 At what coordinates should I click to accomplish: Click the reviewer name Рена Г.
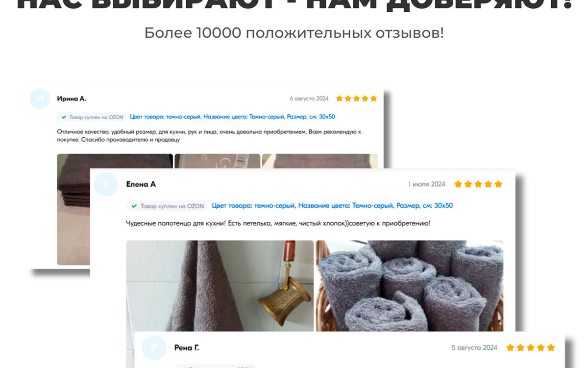(187, 348)
